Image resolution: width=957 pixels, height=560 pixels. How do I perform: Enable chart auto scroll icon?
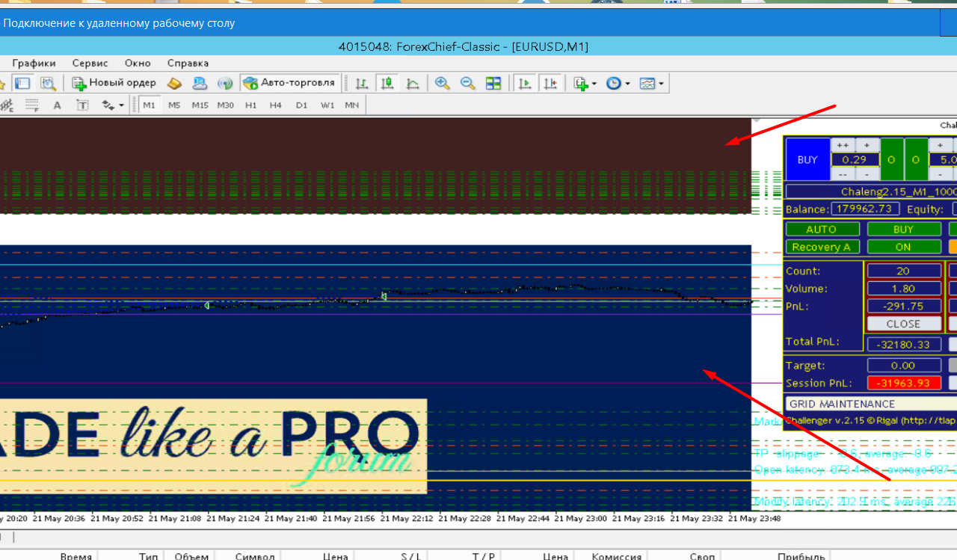pyautogui.click(x=525, y=84)
